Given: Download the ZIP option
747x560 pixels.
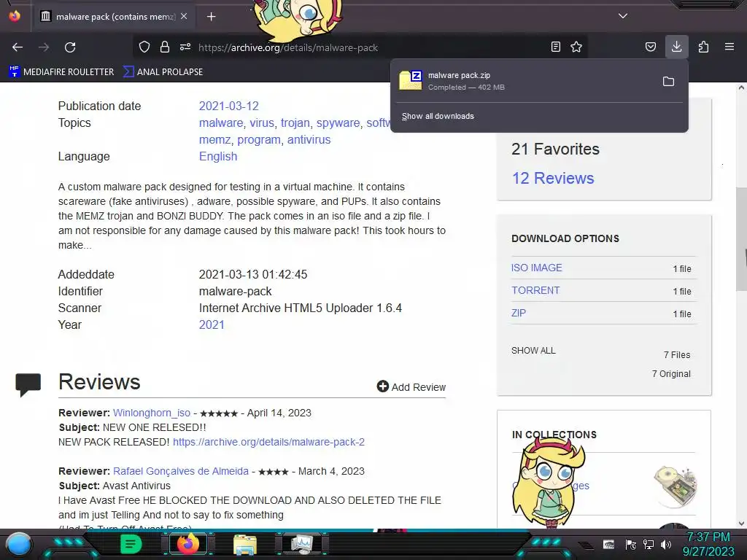Looking at the screenshot, I should [x=519, y=313].
